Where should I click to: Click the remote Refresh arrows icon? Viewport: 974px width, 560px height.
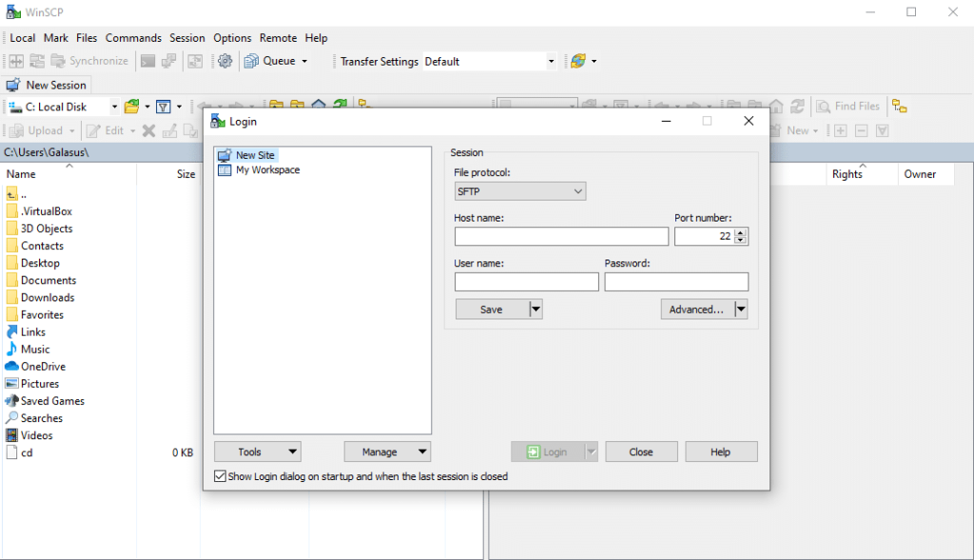point(798,106)
